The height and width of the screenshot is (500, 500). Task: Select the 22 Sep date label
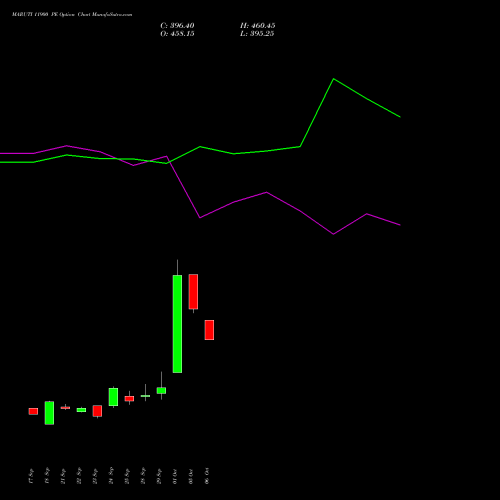[79, 476]
